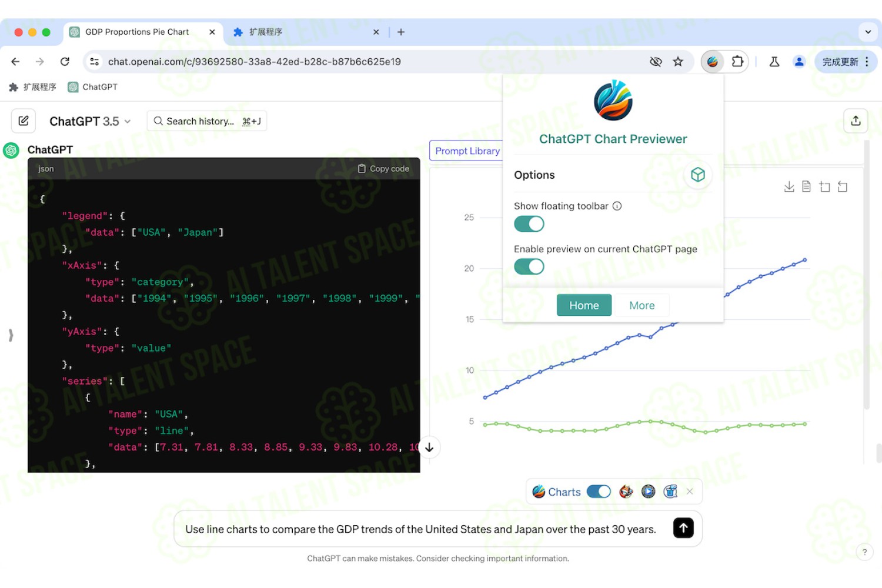Switch off the Charts toggle in floating toolbar
The height and width of the screenshot is (588, 882).
pyautogui.click(x=599, y=492)
